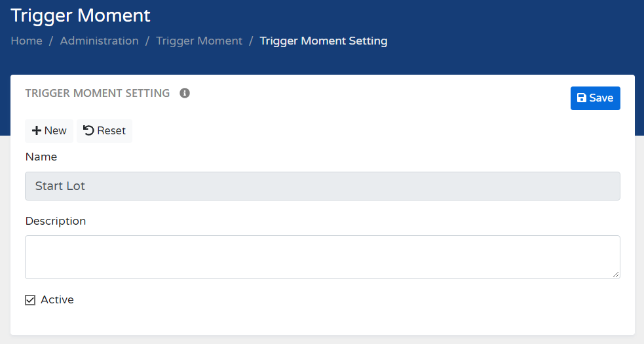The height and width of the screenshot is (344, 644).
Task: Click the Description field label
Action: pyautogui.click(x=56, y=221)
